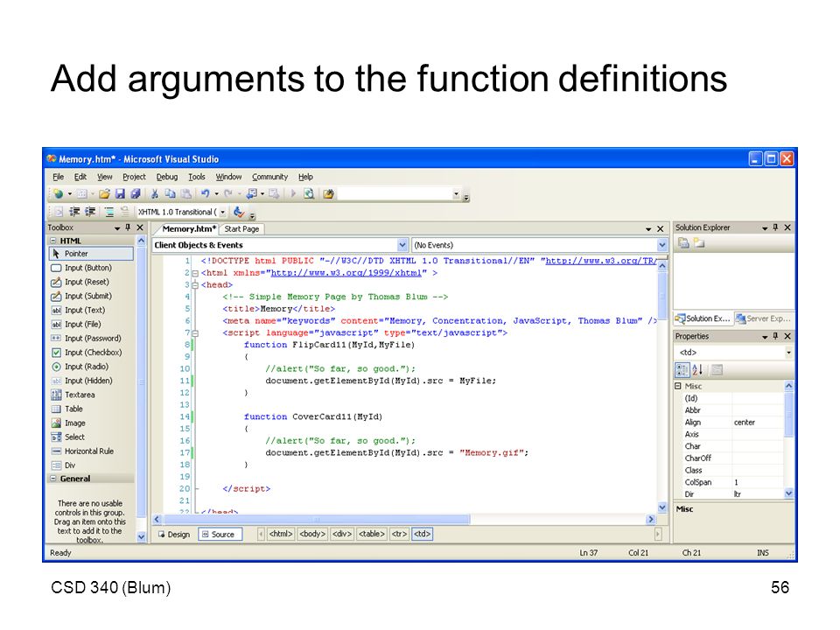Click the Paste toolbar icon

(185, 194)
